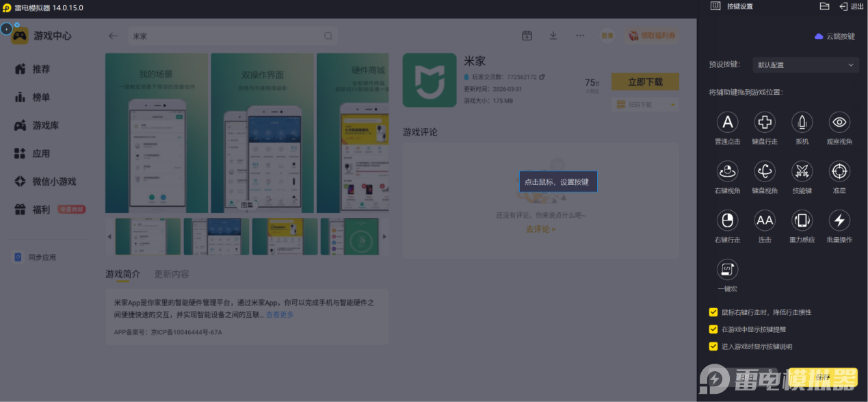Select the 普通点击 (A) key tool

(x=727, y=123)
